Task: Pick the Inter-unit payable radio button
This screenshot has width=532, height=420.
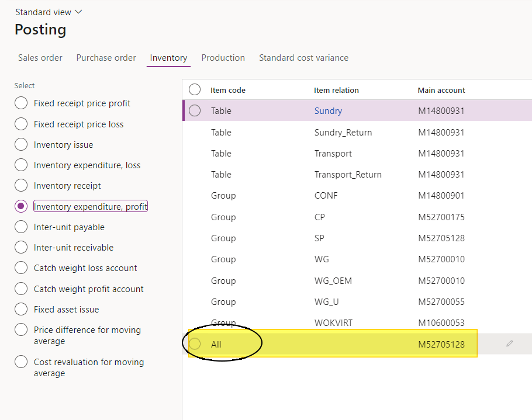Action: coord(21,227)
